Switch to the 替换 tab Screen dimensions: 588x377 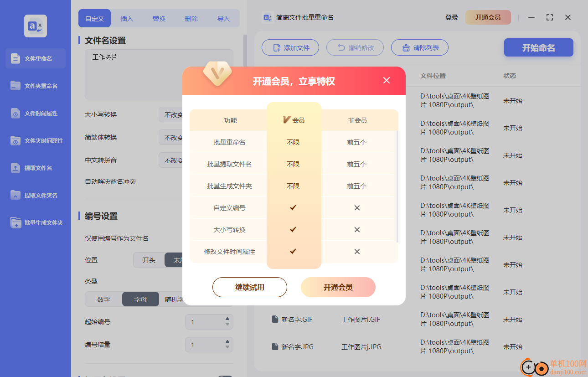tap(159, 19)
